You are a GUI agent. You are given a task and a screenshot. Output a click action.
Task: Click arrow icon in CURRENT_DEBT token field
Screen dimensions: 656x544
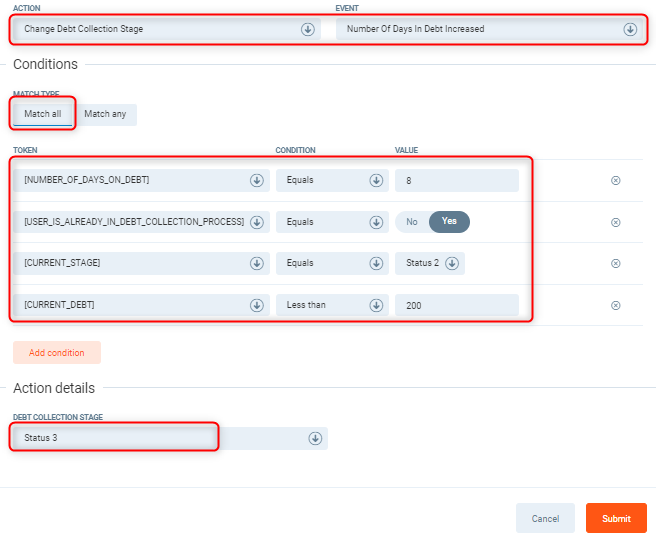click(x=256, y=305)
